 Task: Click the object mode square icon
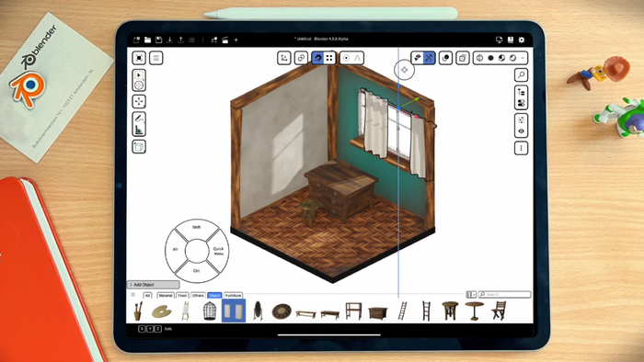pyautogui.click(x=139, y=58)
